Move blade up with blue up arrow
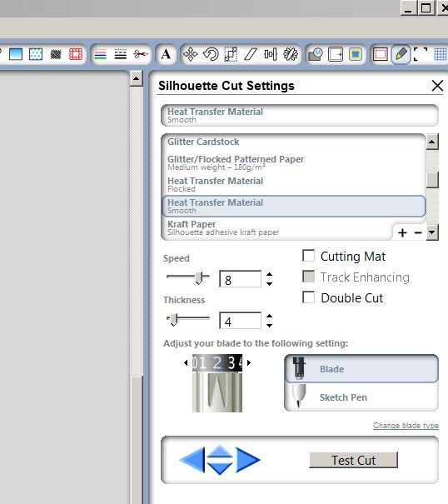The width and height of the screenshot is (448, 504). 220,452
